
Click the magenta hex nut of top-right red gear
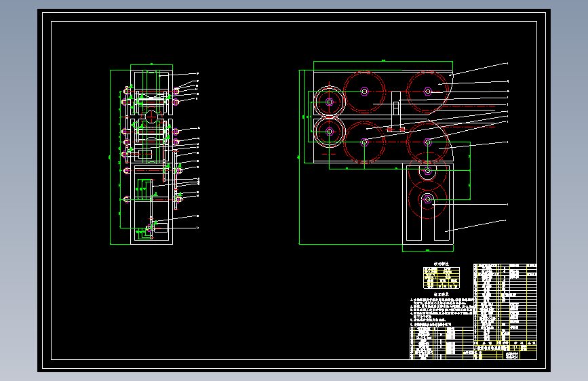tap(427, 92)
